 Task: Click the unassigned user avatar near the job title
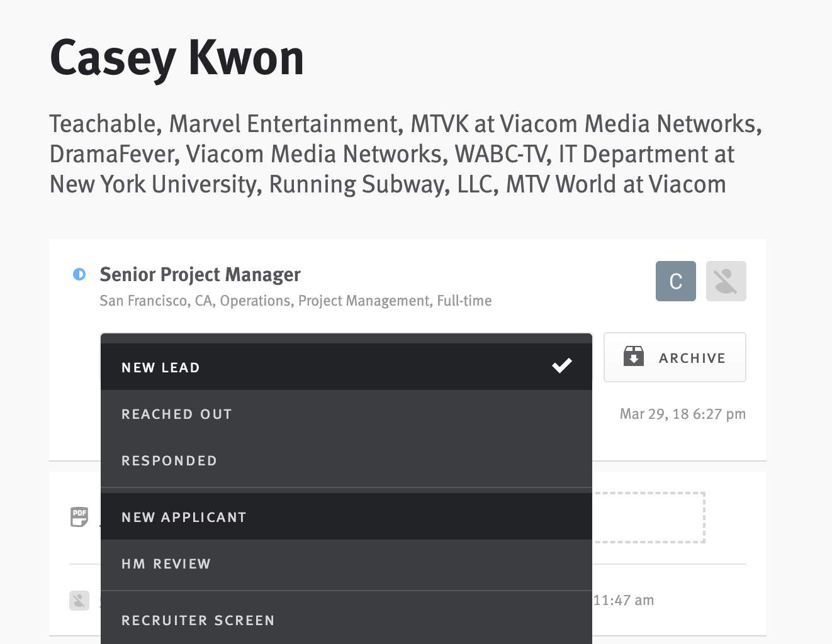pos(726,281)
